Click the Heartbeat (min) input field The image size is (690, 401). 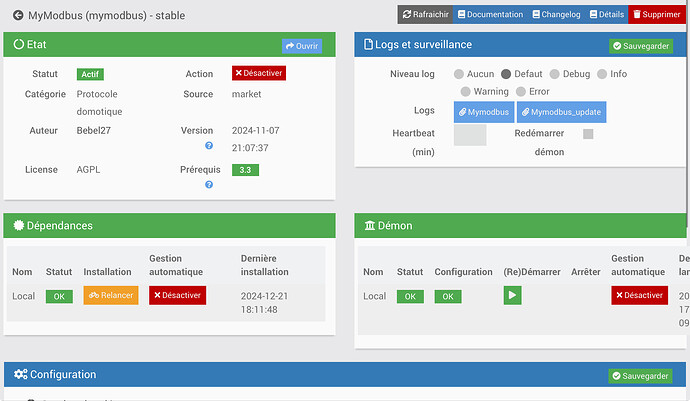pyautogui.click(x=470, y=135)
